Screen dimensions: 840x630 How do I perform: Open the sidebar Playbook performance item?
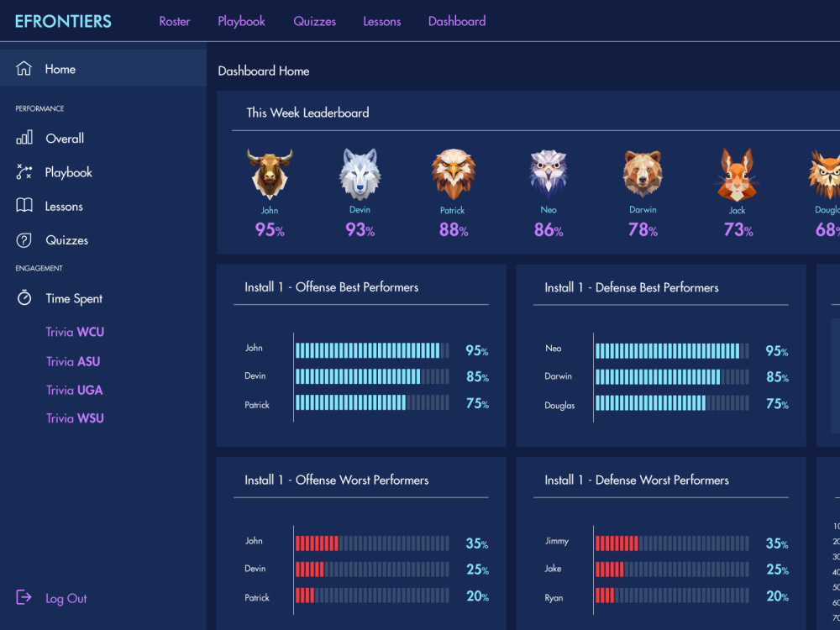point(69,172)
